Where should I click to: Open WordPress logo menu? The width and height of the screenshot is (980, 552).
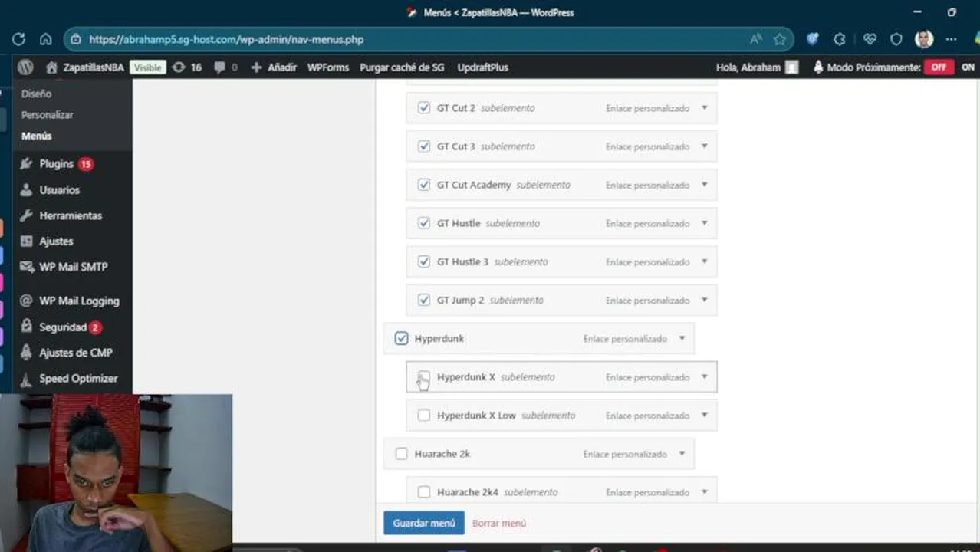click(25, 67)
